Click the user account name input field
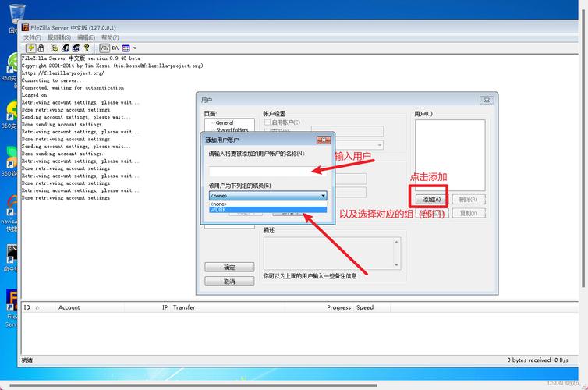The image size is (588, 390). click(267, 172)
